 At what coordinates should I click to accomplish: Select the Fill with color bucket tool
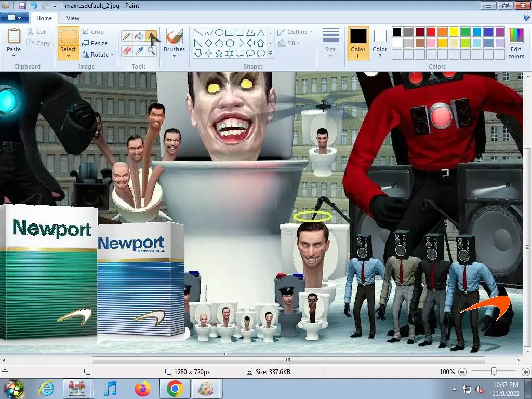[139, 36]
